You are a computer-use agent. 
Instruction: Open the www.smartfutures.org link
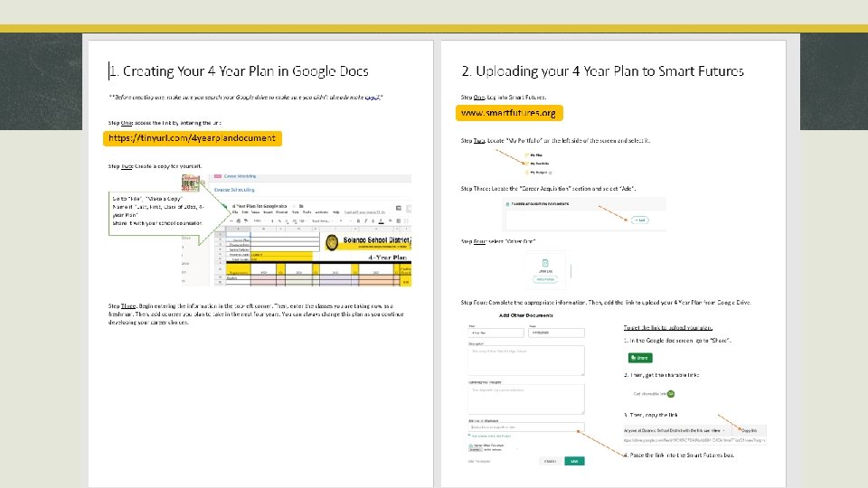point(509,113)
